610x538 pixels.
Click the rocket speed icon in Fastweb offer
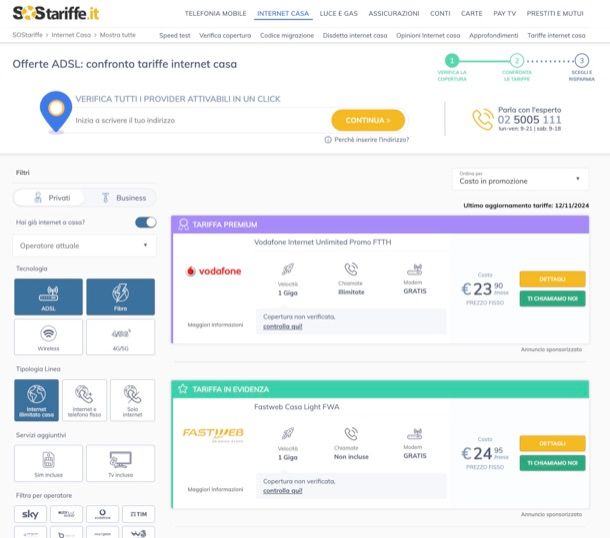pos(288,433)
